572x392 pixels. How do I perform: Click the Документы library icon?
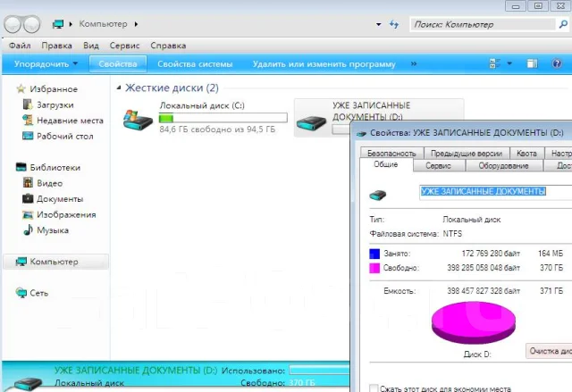[x=28, y=198]
